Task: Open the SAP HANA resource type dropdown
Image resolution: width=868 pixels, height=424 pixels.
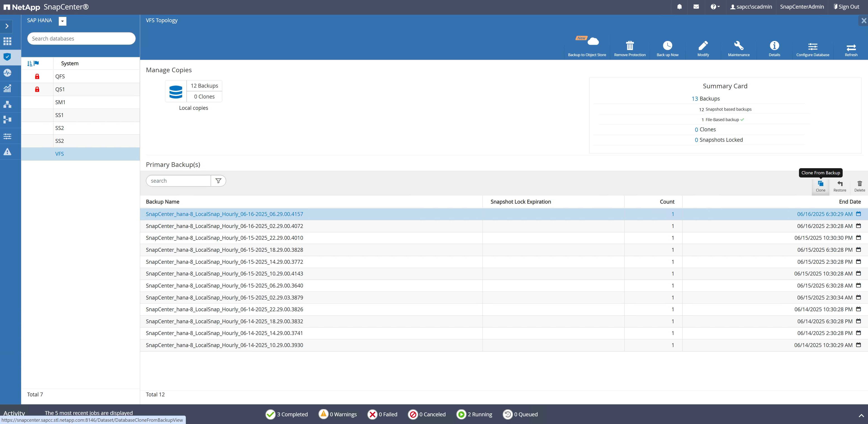Action: pos(63,21)
